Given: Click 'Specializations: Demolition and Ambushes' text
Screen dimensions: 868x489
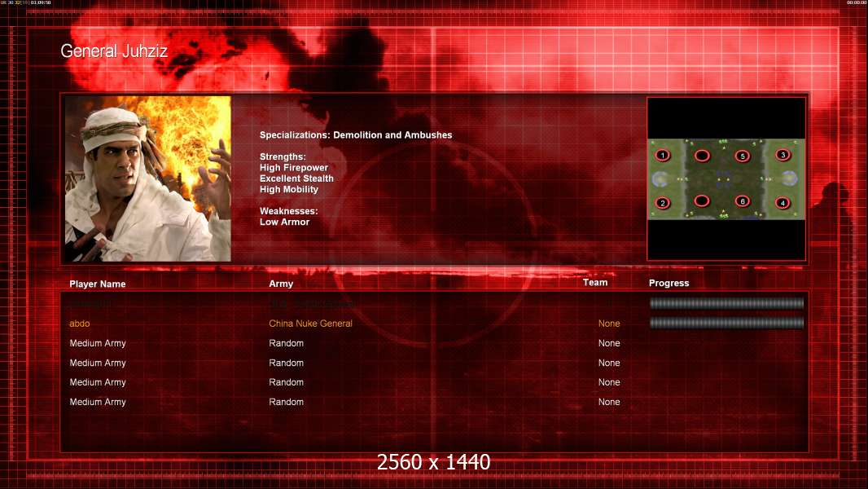Looking at the screenshot, I should pyautogui.click(x=356, y=135).
